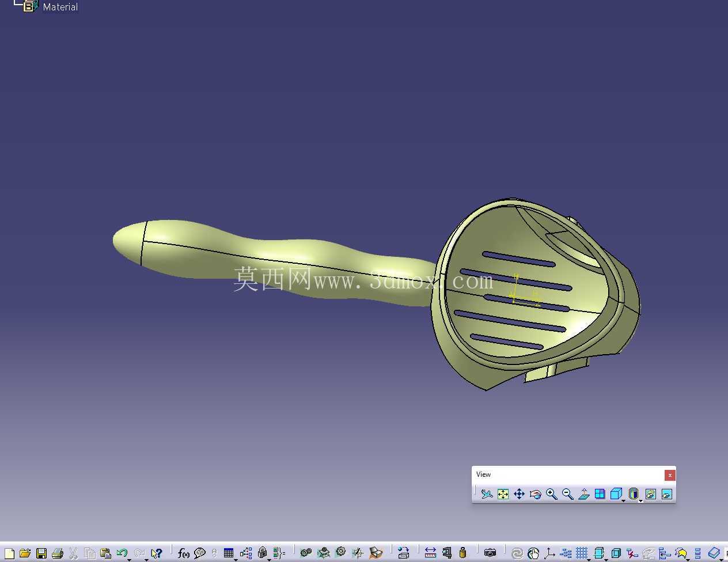The height and width of the screenshot is (562, 728).
Task: Expand the Undo history dropdown arrow
Action: coord(129,559)
